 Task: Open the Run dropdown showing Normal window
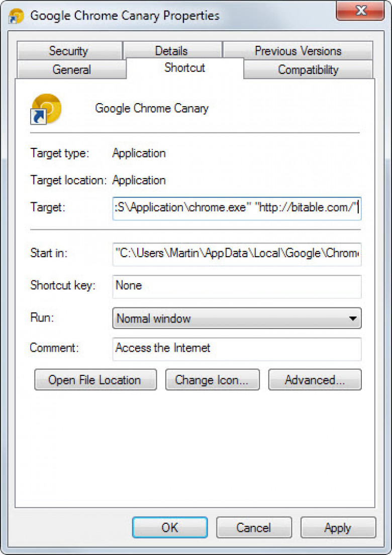pyautogui.click(x=237, y=318)
